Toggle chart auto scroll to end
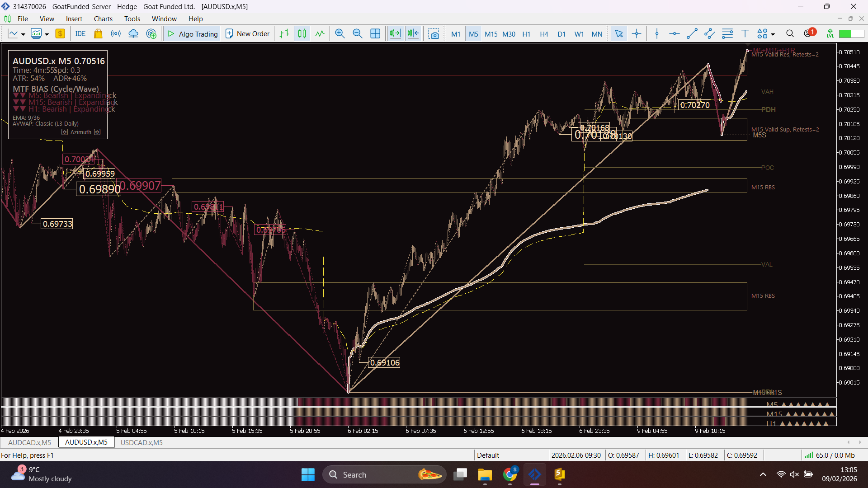Image resolution: width=868 pixels, height=488 pixels. coord(395,34)
